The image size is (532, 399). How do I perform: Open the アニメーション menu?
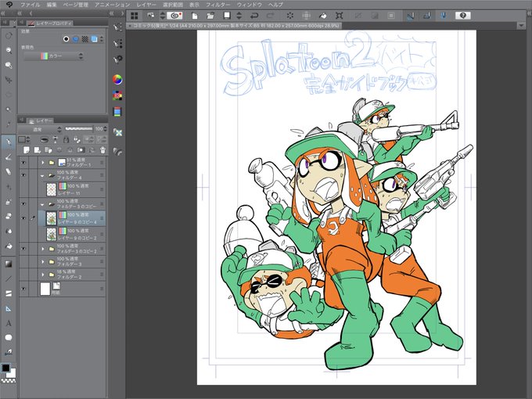coord(113,5)
